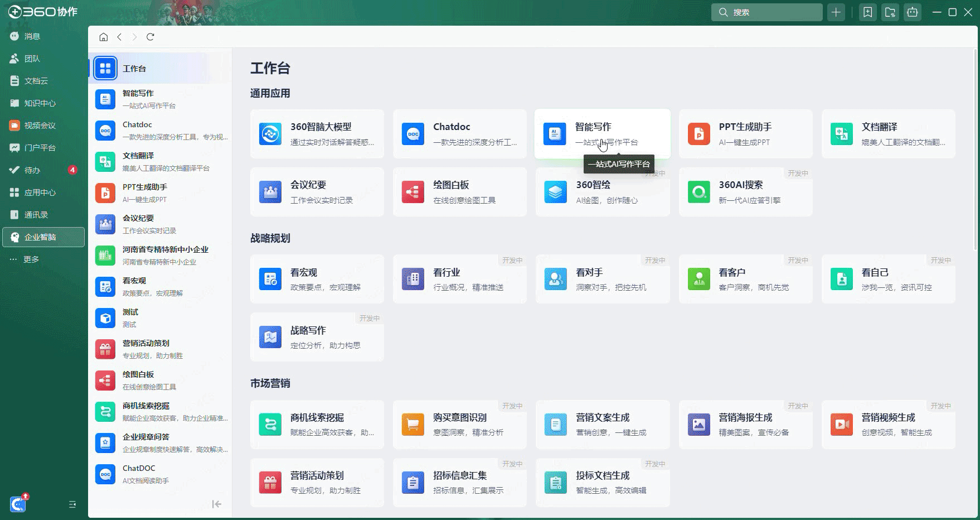Open the 战略写作 card

coord(317,337)
